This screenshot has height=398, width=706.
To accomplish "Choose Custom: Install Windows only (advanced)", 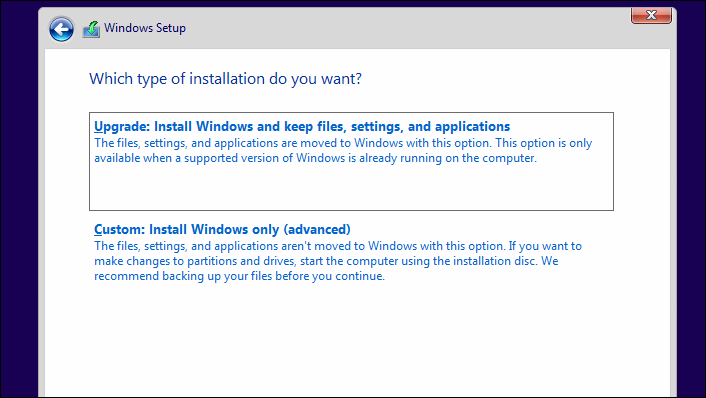I will click(222, 230).
